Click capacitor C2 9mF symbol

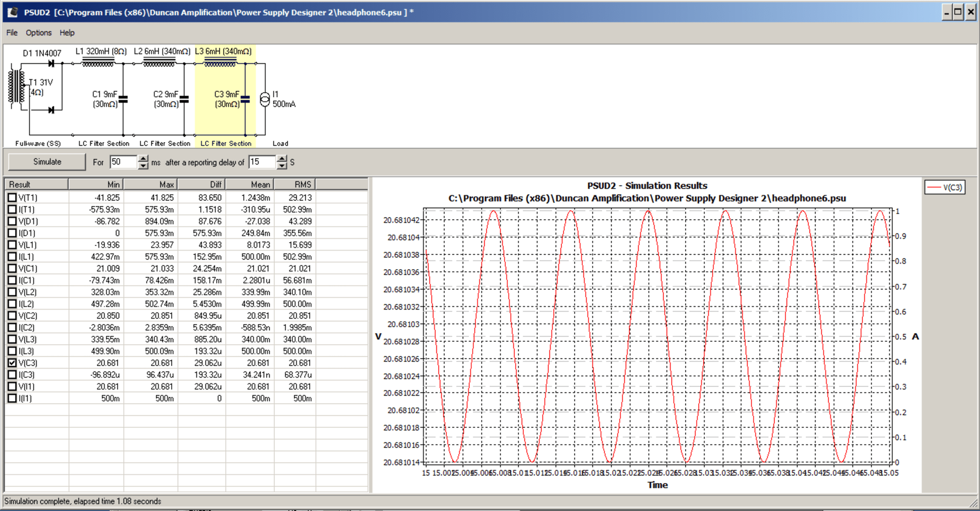point(184,100)
